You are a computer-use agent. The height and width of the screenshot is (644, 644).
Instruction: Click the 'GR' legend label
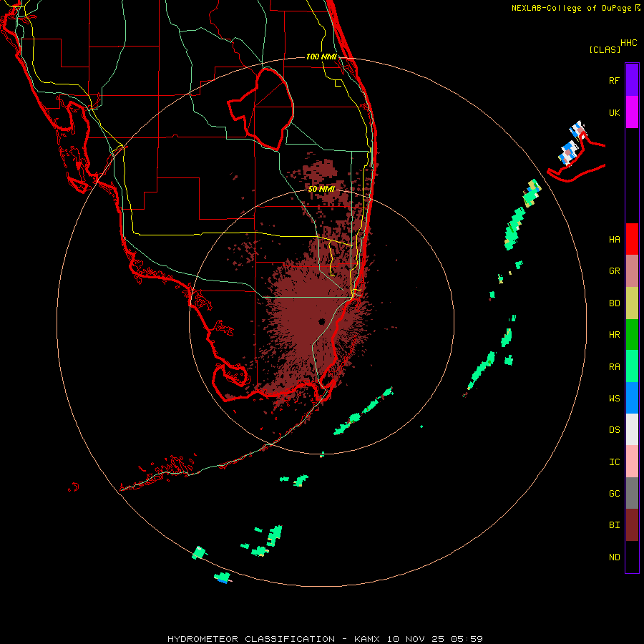pyautogui.click(x=614, y=271)
